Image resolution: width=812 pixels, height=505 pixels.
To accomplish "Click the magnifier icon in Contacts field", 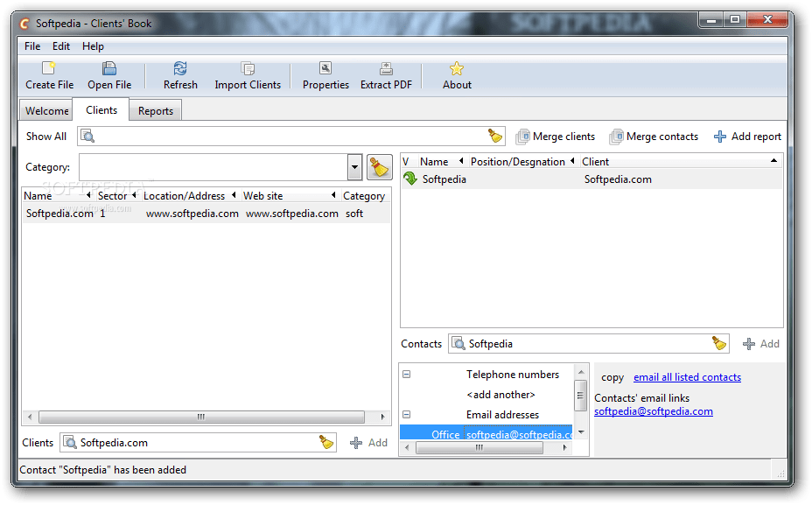I will 458,343.
